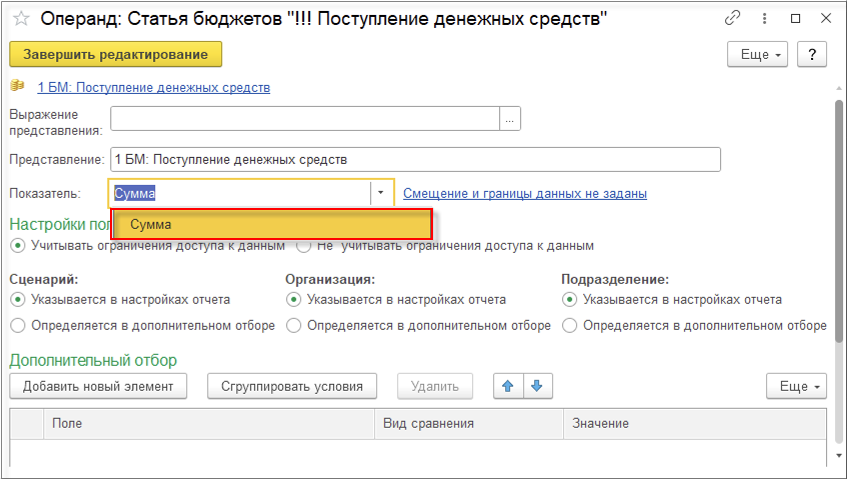Open 'Смещение и границы данных не заданы' link
The height and width of the screenshot is (479, 847).
click(524, 193)
